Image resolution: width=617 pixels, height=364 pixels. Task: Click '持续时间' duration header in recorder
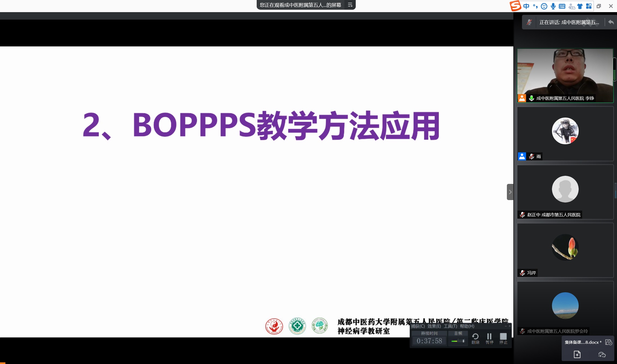(429, 333)
